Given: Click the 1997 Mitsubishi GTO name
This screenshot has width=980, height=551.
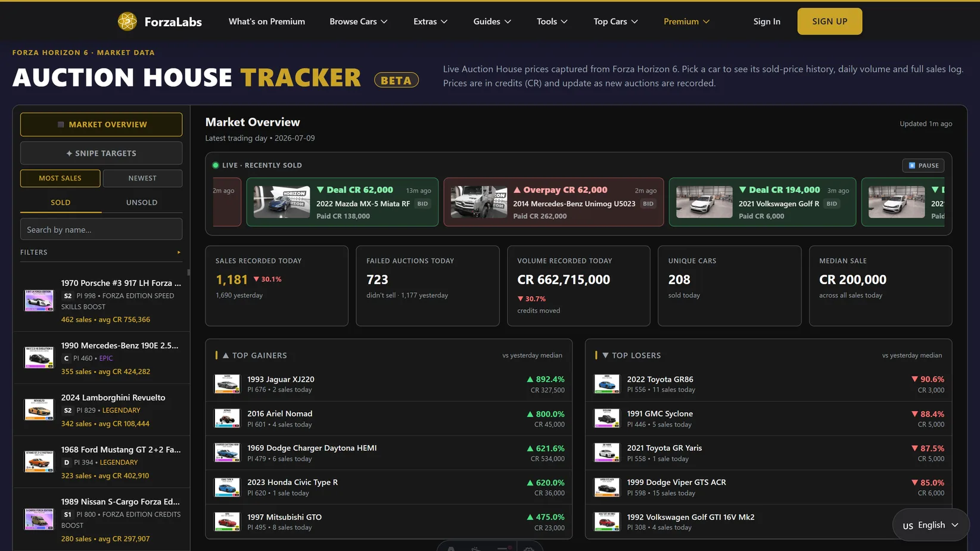Looking at the screenshot, I should 284,517.
